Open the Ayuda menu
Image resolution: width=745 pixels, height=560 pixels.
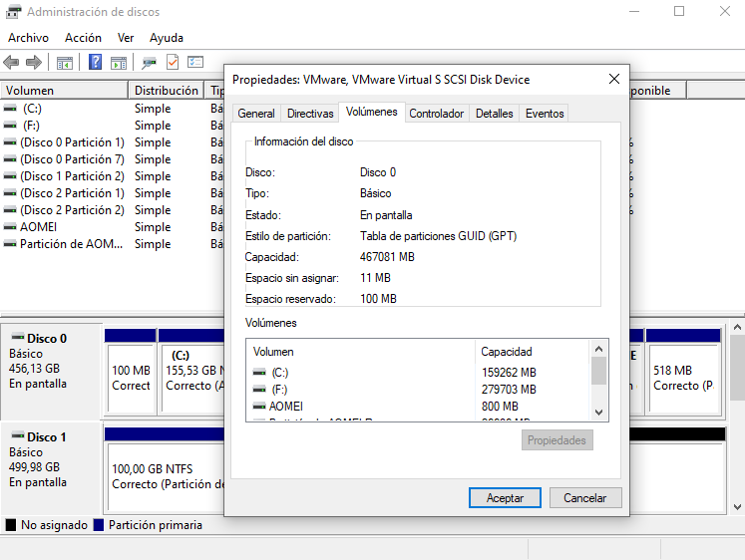pyautogui.click(x=167, y=38)
